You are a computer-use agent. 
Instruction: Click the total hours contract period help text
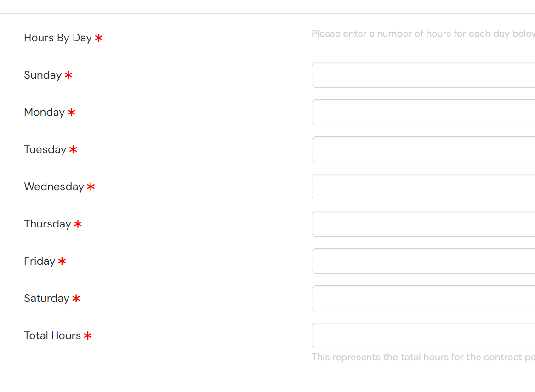(423, 357)
